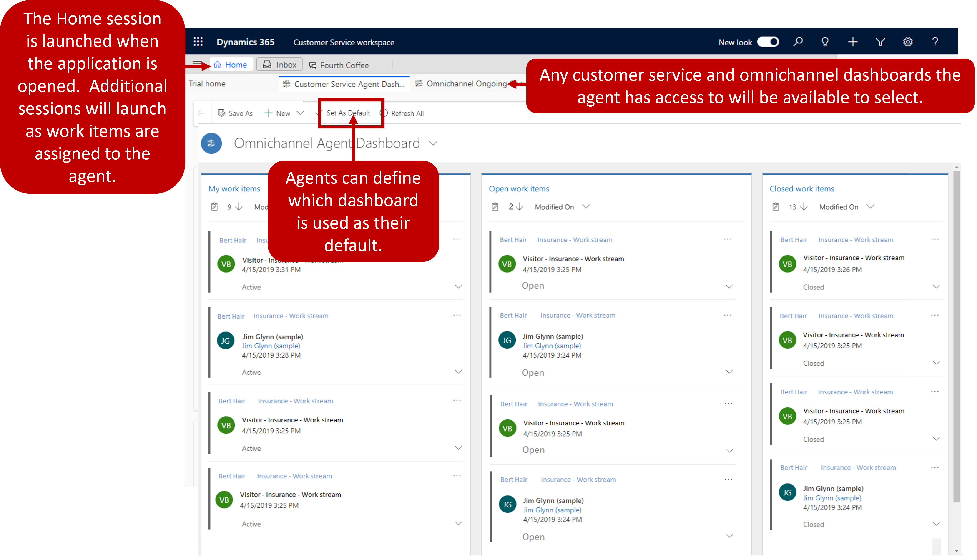Toggle the New look switch
977x560 pixels.
point(768,42)
